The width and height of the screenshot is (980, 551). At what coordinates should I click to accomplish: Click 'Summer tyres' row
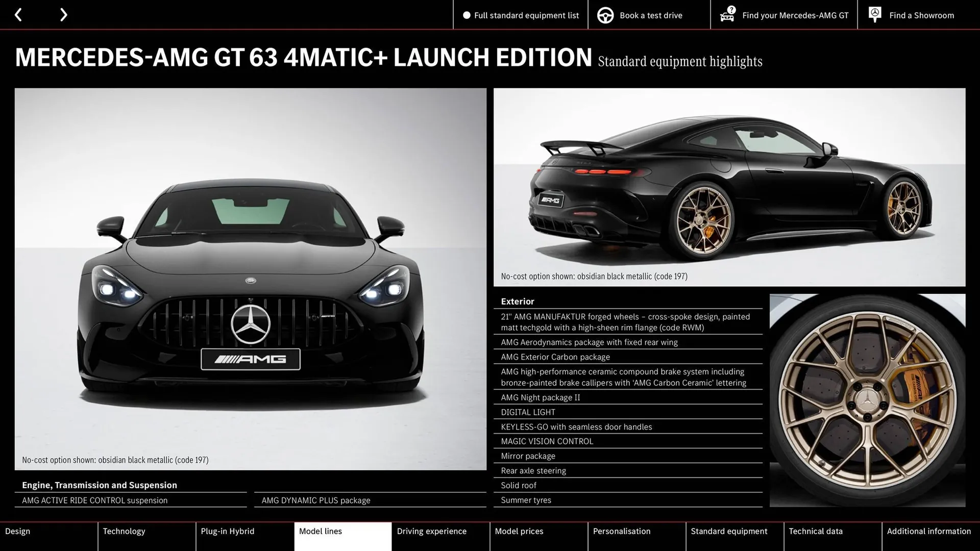(x=628, y=500)
